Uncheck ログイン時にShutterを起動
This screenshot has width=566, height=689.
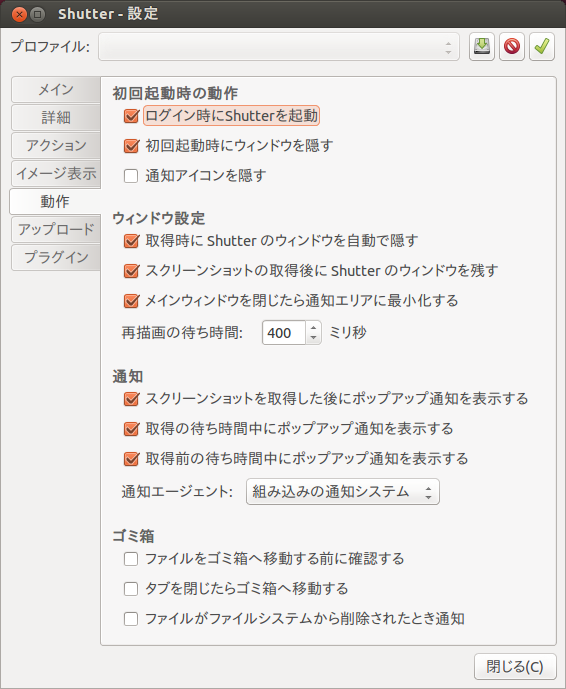[131, 116]
